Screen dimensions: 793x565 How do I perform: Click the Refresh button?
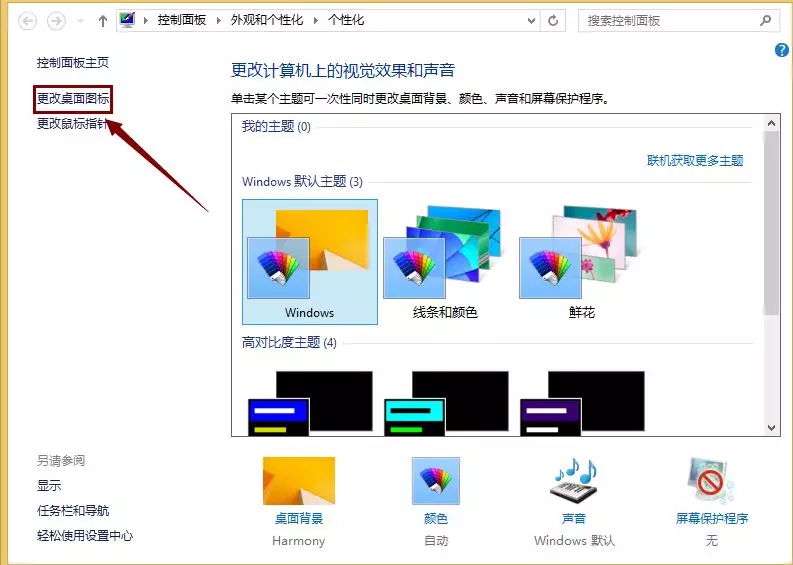click(x=553, y=21)
